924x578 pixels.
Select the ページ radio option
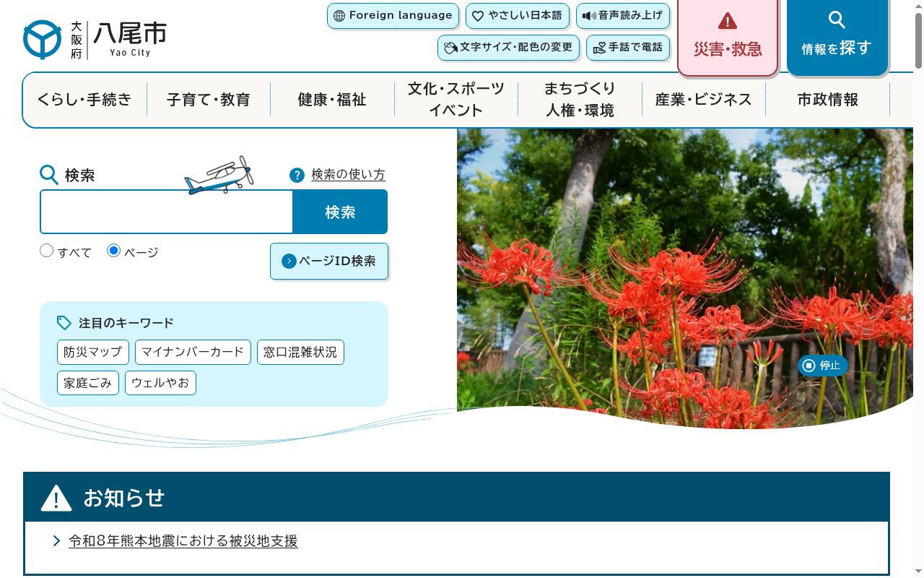113,251
